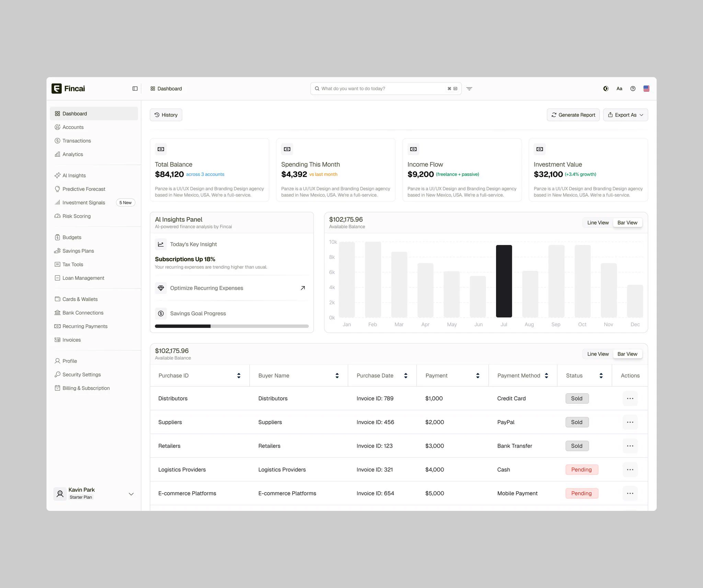
Task: Click the Savings Goal Progress dollar icon
Action: [161, 314]
